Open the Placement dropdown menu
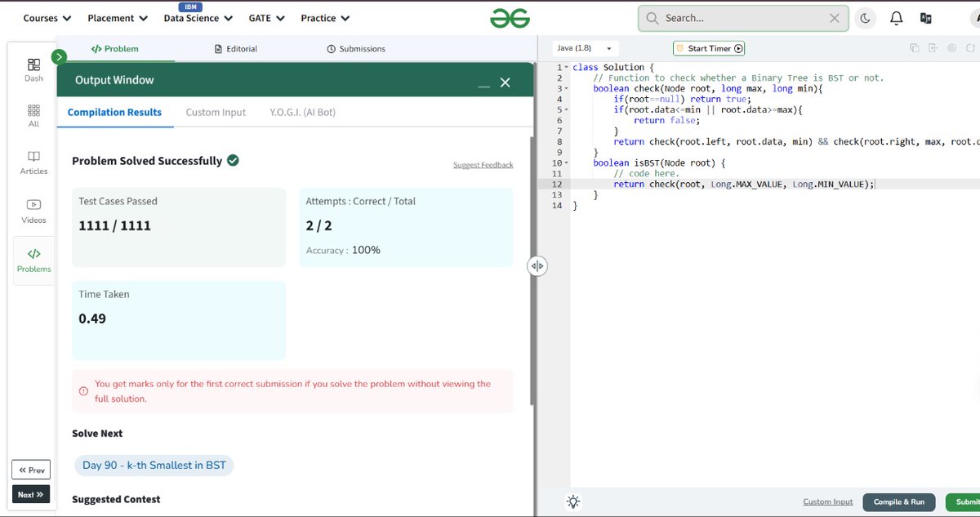 tap(118, 18)
